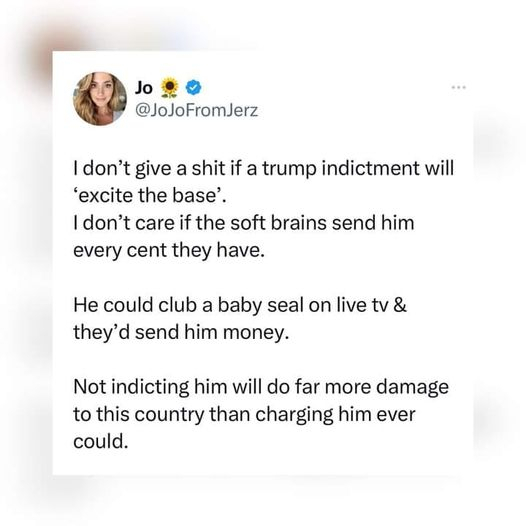Click the display name "Jo"
Screen dimensions: 526x526
click(144, 88)
